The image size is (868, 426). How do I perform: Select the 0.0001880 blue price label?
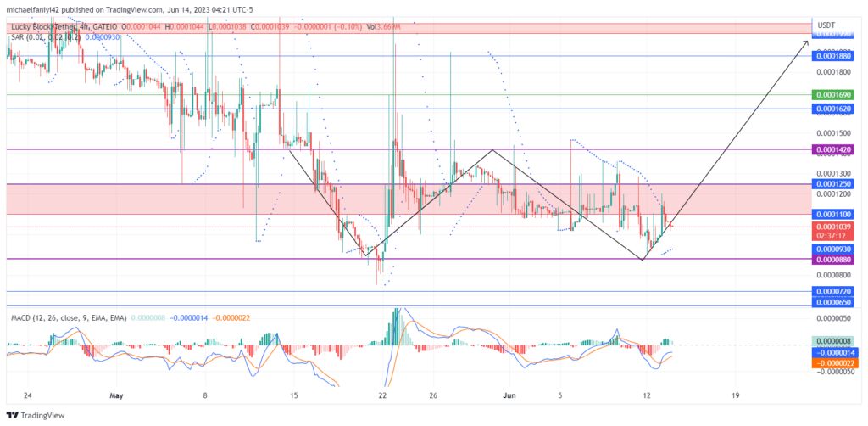(832, 56)
